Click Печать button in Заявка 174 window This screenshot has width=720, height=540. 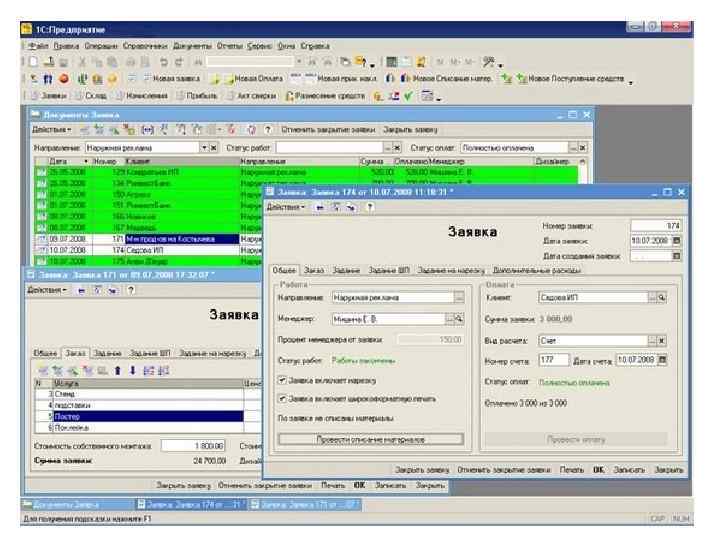point(571,469)
